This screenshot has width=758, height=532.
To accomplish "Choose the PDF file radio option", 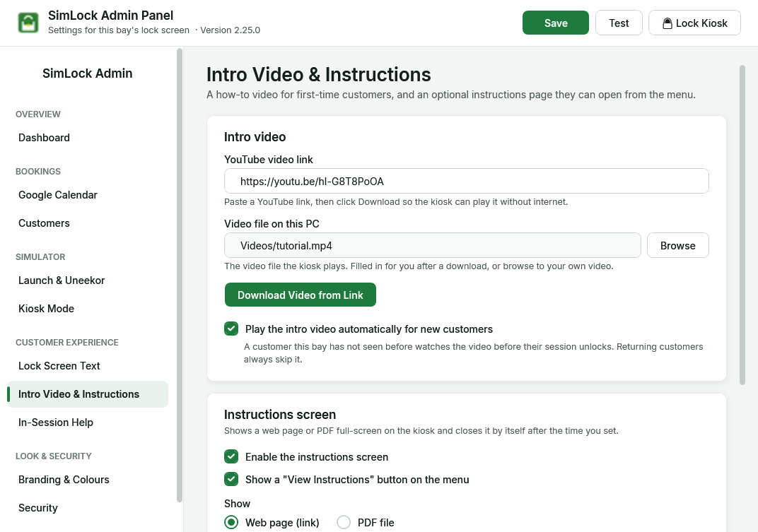I will point(344,522).
